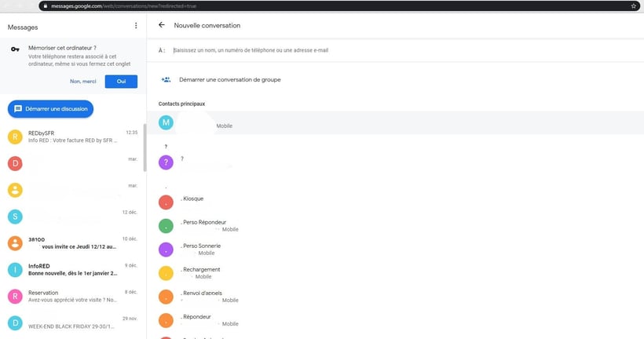Select the . Rechargement contact name
This screenshot has height=339, width=644.
[200, 269]
